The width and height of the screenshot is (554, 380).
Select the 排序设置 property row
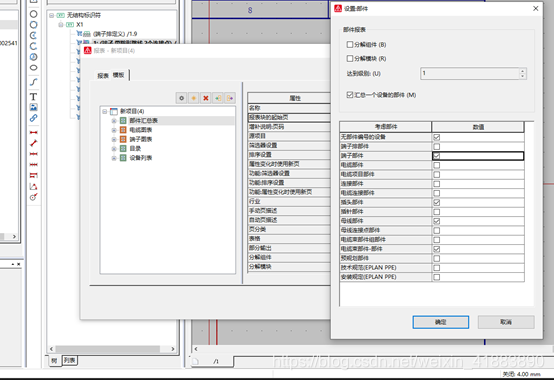coord(289,155)
